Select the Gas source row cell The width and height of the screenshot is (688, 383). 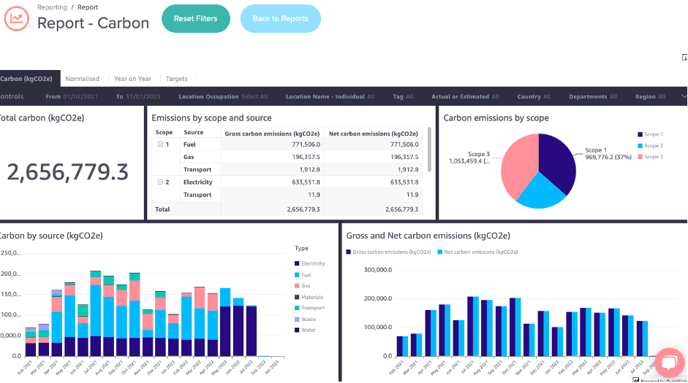tap(189, 157)
